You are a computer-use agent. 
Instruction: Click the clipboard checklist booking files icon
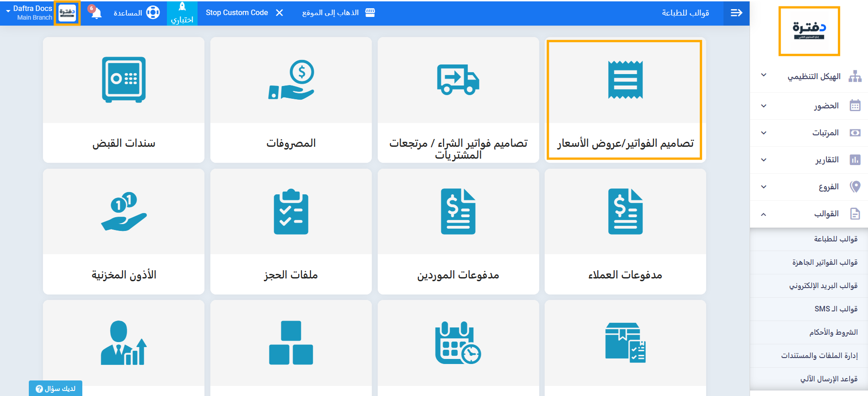pos(291,211)
